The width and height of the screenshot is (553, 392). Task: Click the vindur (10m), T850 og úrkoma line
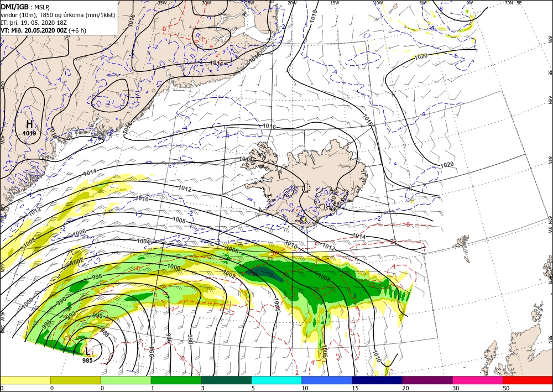pyautogui.click(x=57, y=14)
